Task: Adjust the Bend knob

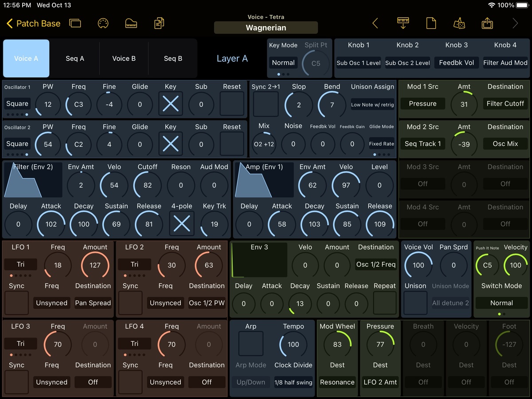Action: coord(332,105)
